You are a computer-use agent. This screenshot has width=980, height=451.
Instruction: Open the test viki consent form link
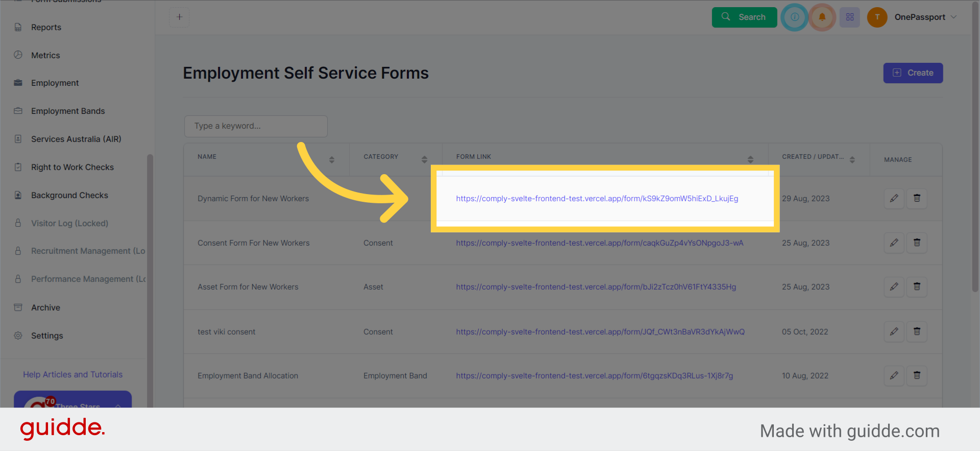(x=600, y=332)
